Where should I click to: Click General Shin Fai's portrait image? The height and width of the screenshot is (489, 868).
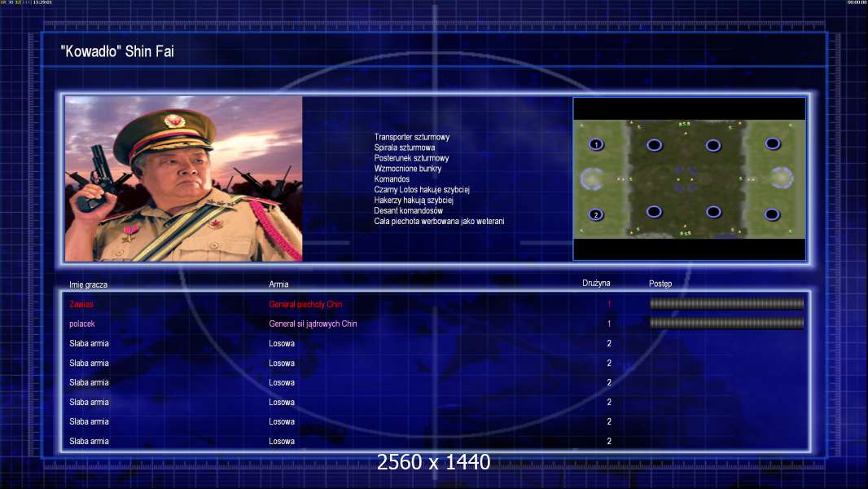[x=184, y=178]
